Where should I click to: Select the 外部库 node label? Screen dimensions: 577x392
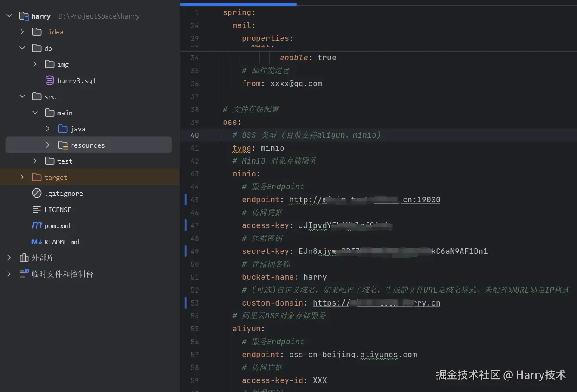[43, 258]
